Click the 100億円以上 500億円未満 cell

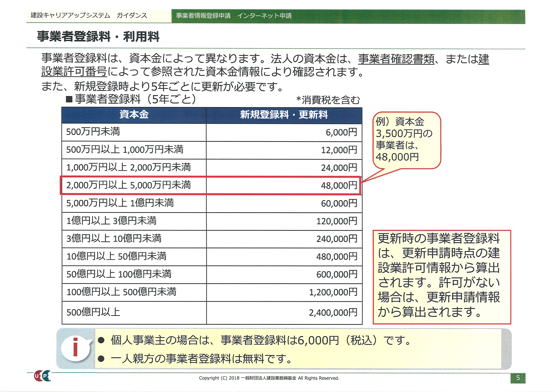click(134, 292)
